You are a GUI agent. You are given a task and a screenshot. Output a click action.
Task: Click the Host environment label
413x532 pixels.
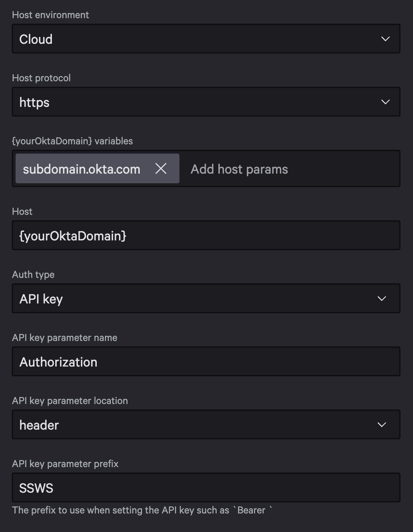click(50, 15)
